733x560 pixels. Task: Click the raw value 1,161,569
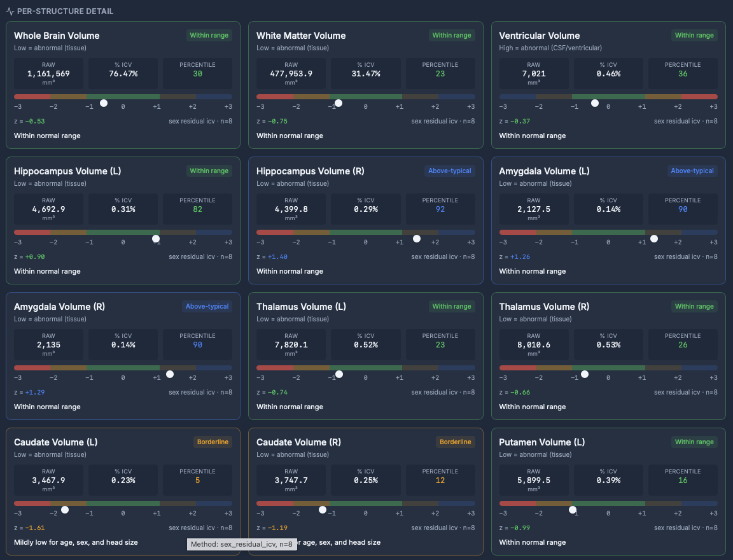click(48, 74)
